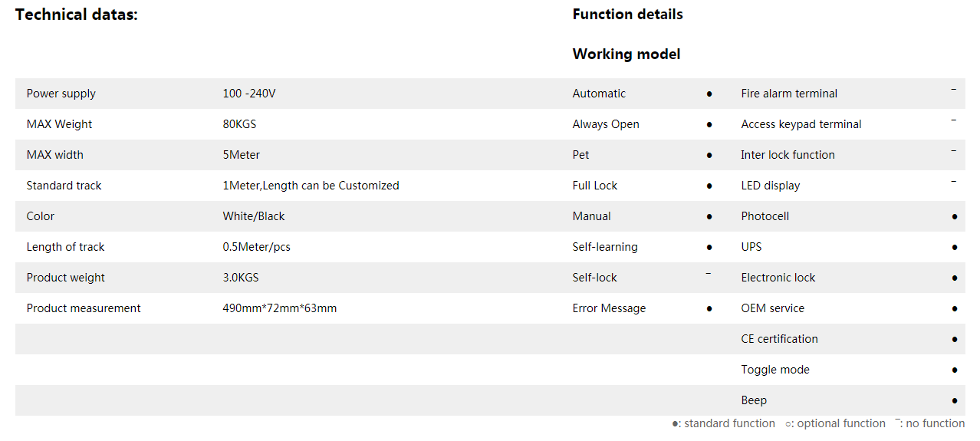Click the dash mark beside Self-lock
This screenshot has width=980, height=441.
click(708, 274)
